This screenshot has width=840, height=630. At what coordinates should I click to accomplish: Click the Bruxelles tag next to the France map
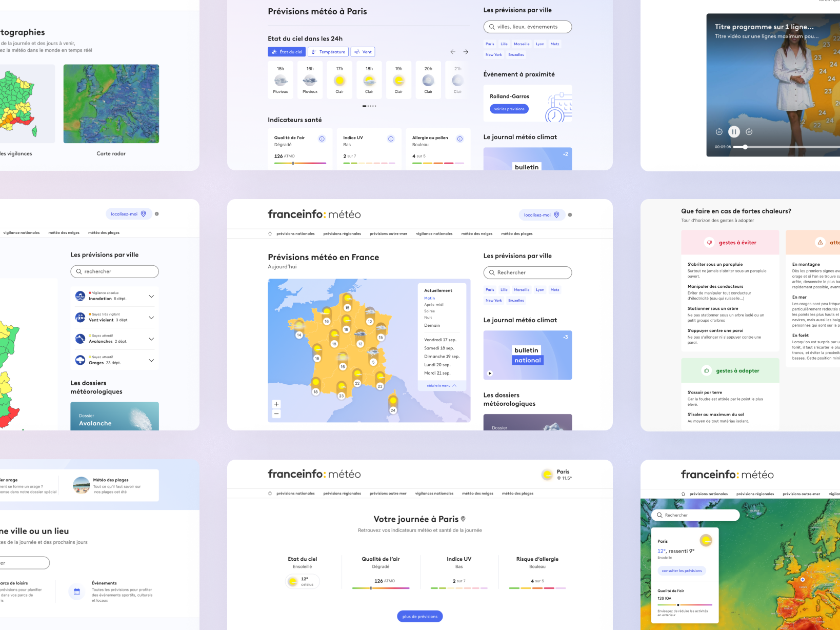(x=516, y=301)
